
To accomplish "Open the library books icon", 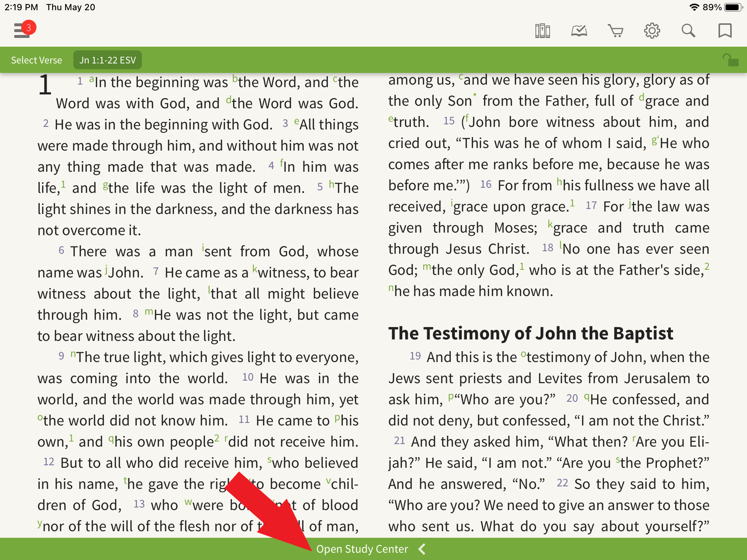I will click(542, 31).
